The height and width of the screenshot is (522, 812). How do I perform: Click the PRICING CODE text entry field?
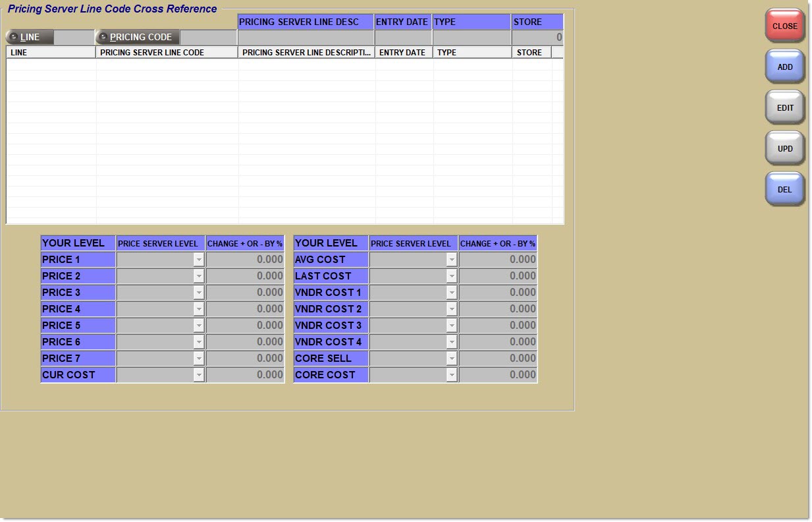click(207, 38)
